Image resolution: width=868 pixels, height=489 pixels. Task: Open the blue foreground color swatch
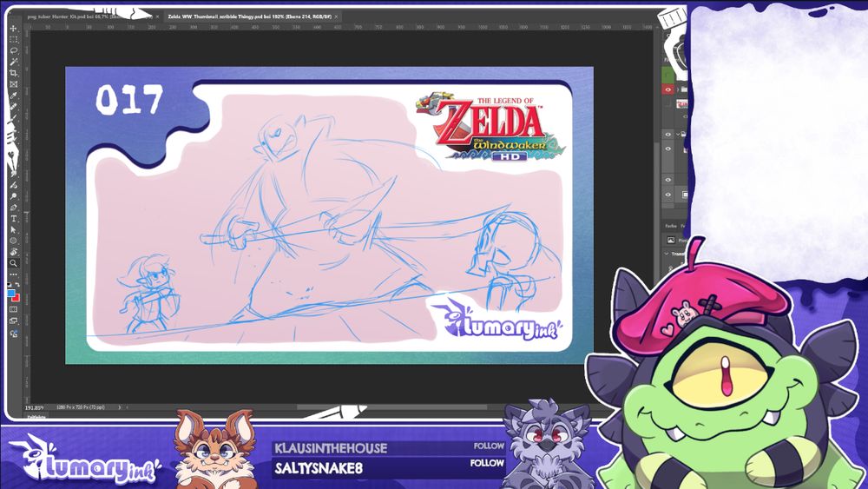[x=10, y=293]
